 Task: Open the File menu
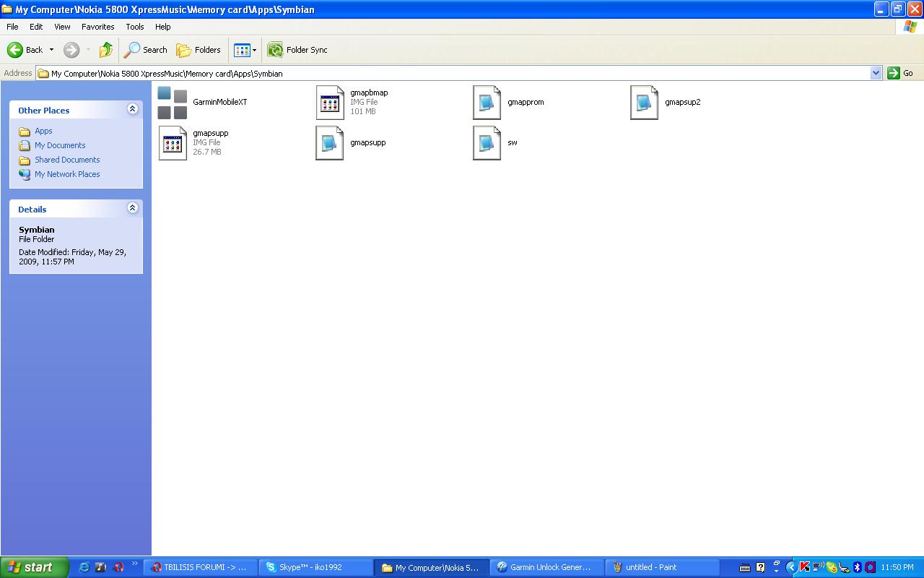click(x=12, y=27)
